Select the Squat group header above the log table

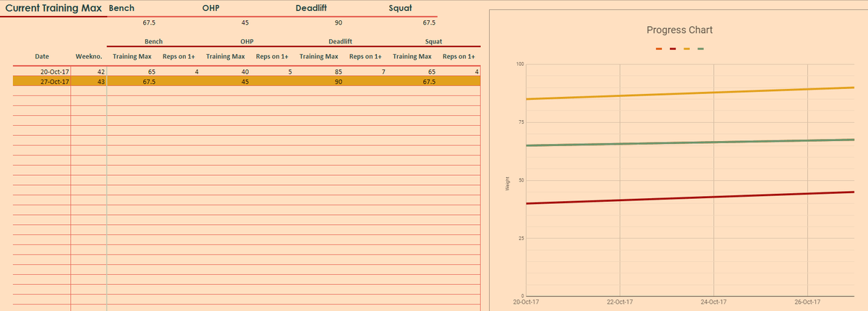pos(434,41)
